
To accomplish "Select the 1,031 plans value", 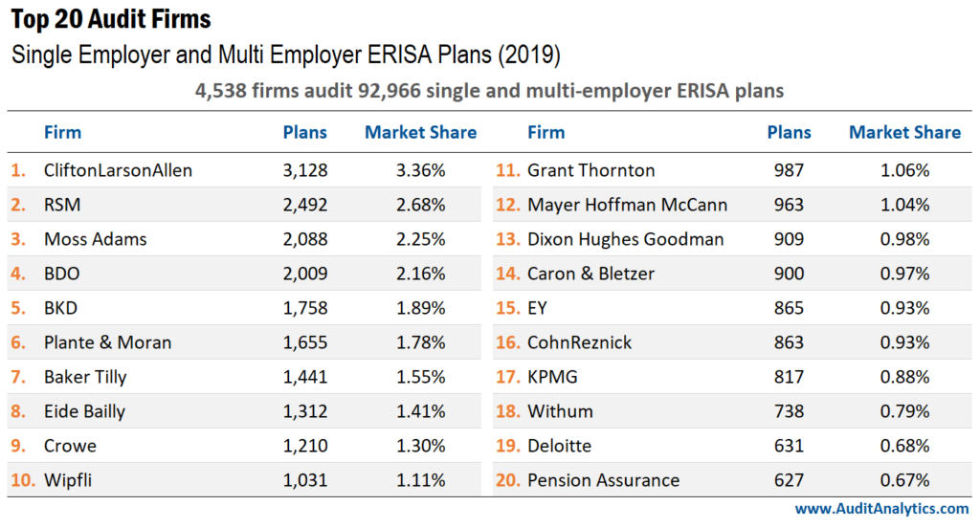I will tap(305, 480).
